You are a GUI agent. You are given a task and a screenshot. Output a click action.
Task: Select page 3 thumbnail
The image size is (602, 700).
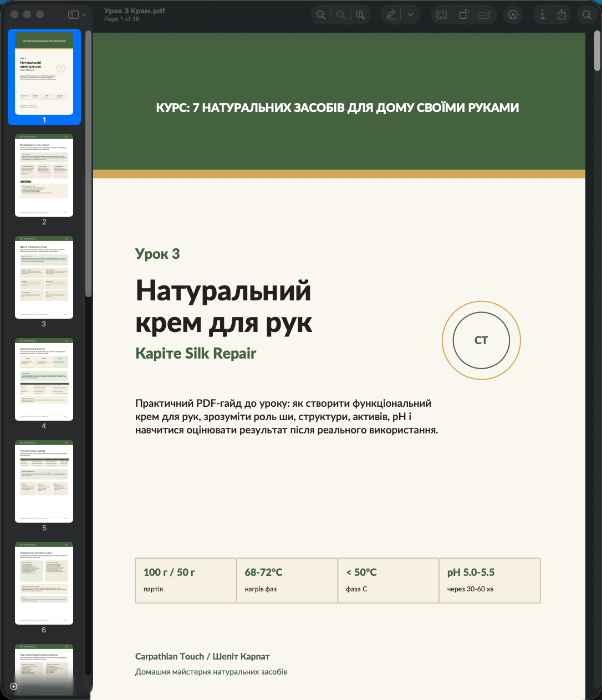44,277
